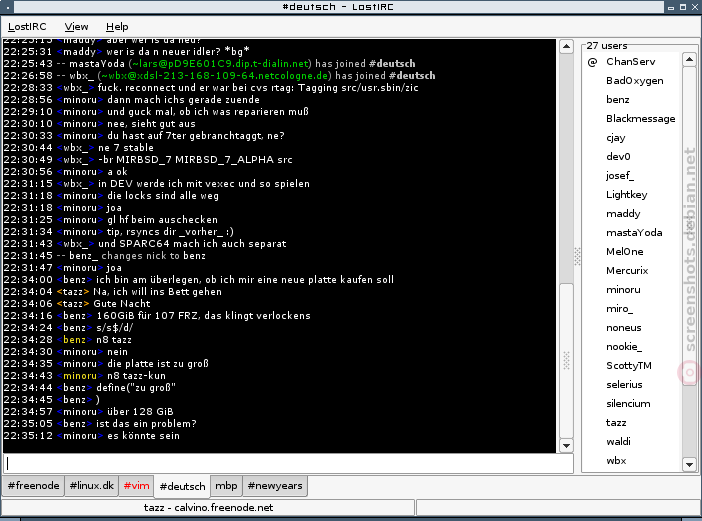Image resolution: width=702 pixels, height=521 pixels.
Task: Select user BadOxygen
Action: [634, 81]
